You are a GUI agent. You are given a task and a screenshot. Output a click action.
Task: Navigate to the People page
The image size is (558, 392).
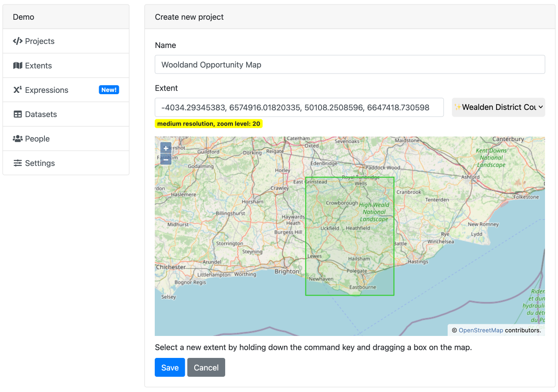click(x=37, y=139)
